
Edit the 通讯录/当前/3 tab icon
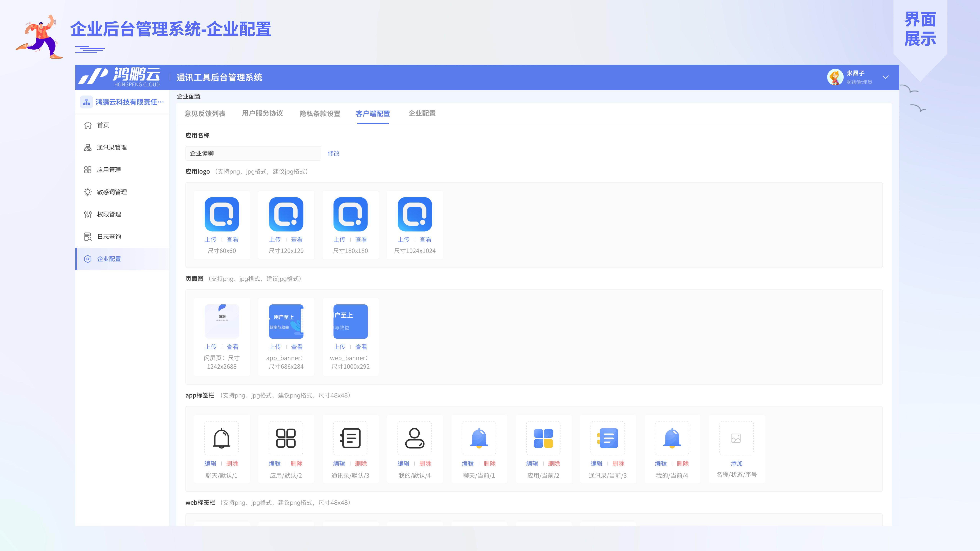click(597, 464)
